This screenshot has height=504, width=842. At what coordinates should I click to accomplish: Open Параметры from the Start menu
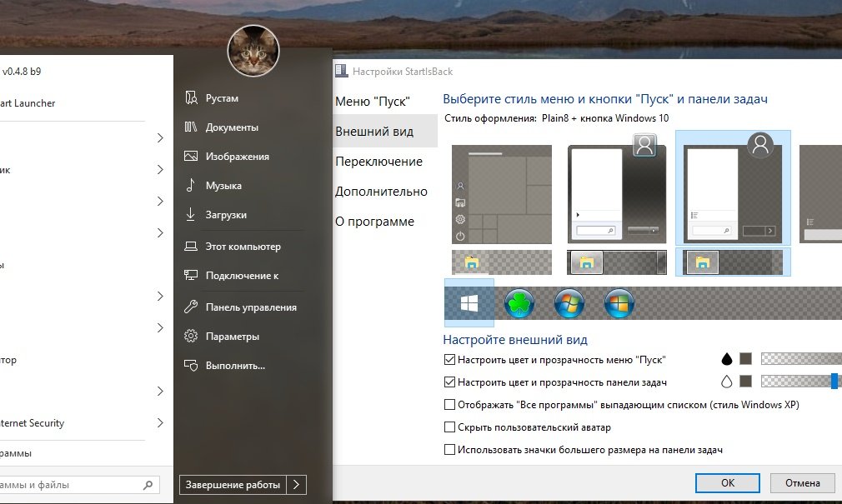pyautogui.click(x=233, y=337)
